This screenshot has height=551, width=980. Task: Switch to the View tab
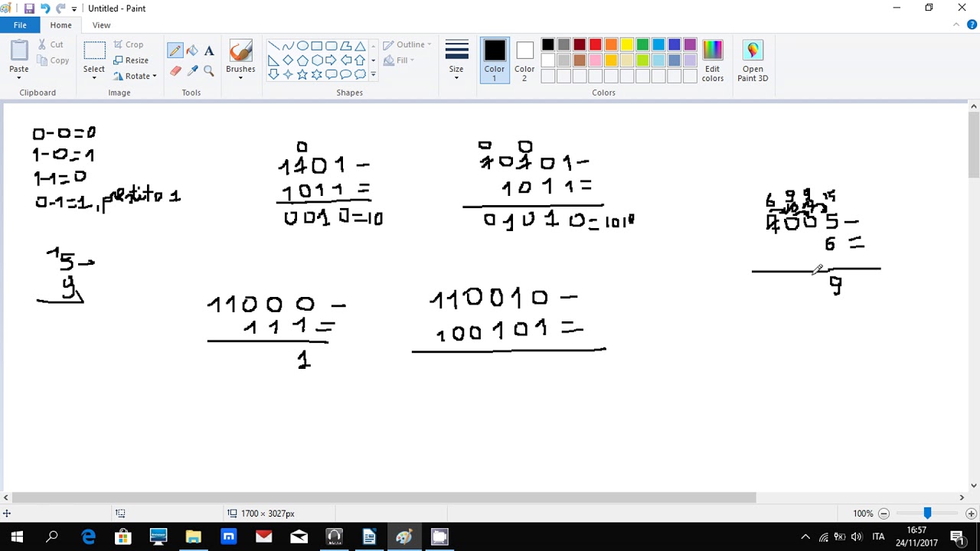(x=101, y=25)
